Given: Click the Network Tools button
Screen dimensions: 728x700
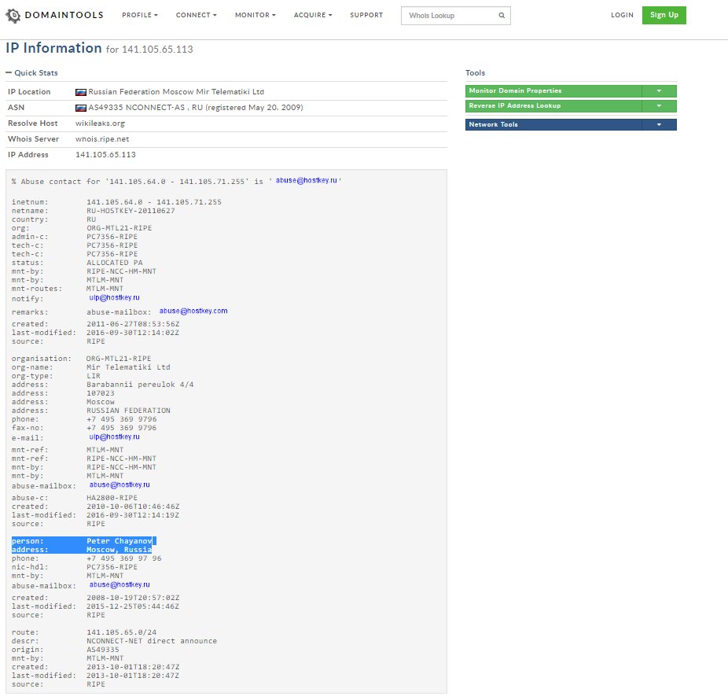Looking at the screenshot, I should pyautogui.click(x=553, y=124).
